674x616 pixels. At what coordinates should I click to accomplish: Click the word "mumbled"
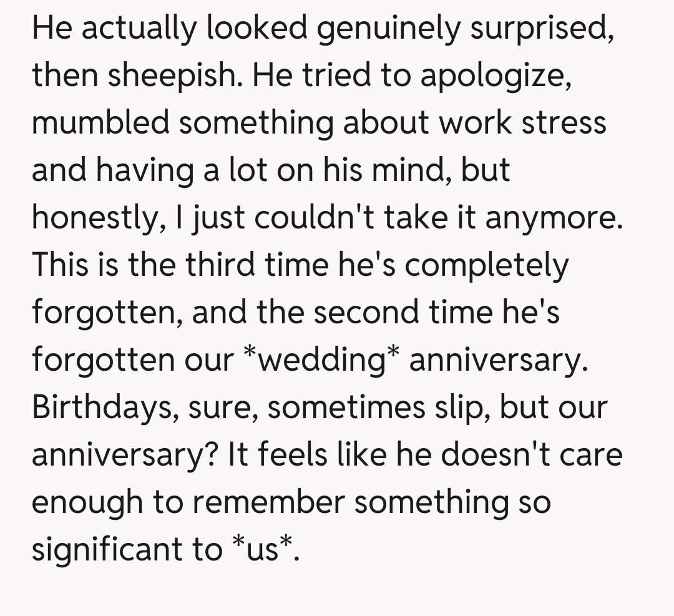click(100, 122)
